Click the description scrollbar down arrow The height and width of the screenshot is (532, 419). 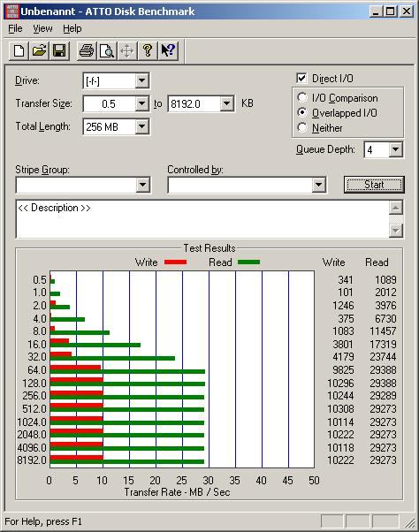pyautogui.click(x=396, y=231)
